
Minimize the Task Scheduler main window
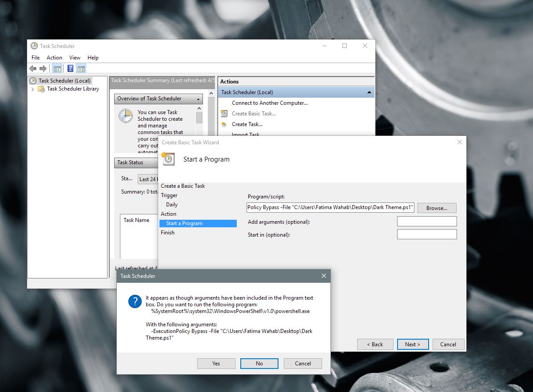click(x=324, y=46)
